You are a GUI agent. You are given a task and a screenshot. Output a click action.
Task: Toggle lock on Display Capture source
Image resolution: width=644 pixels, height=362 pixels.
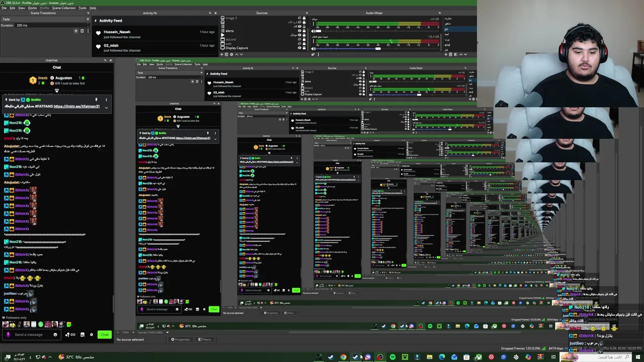(x=304, y=48)
